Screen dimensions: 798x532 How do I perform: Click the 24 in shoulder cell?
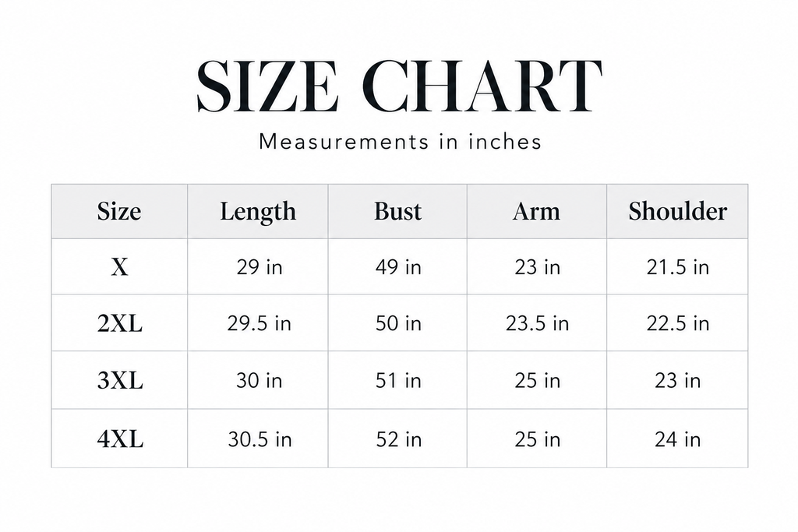pos(677,439)
